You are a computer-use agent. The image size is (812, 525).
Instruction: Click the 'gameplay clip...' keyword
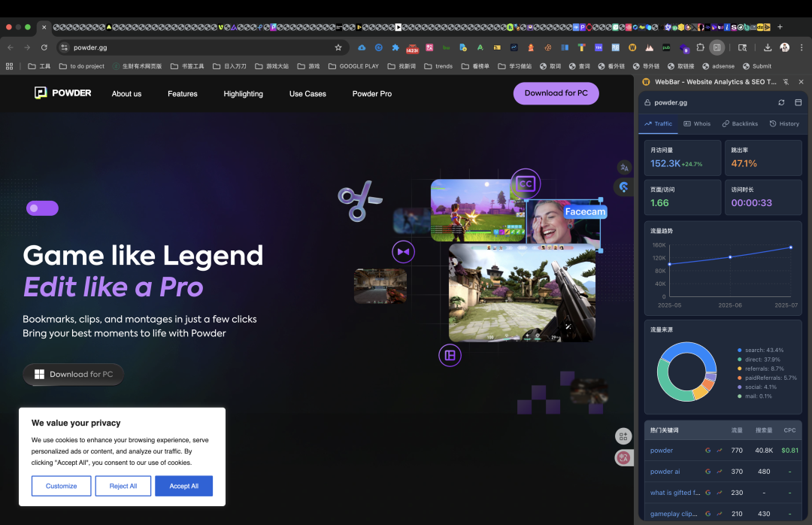674,514
